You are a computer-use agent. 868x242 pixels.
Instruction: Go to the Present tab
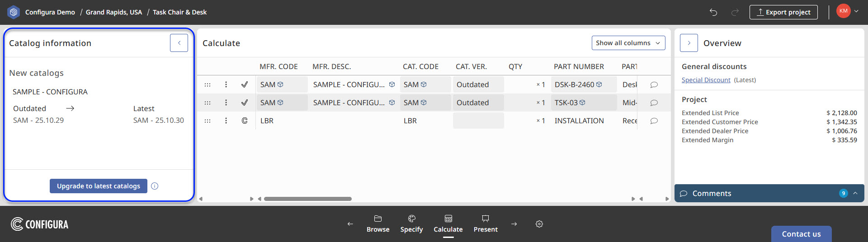486,224
